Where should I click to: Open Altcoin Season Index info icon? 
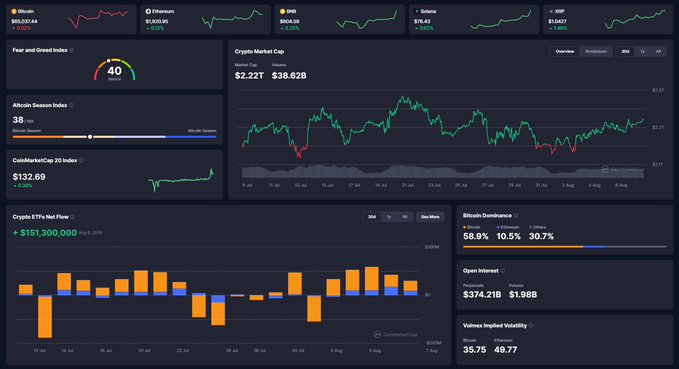(71, 105)
